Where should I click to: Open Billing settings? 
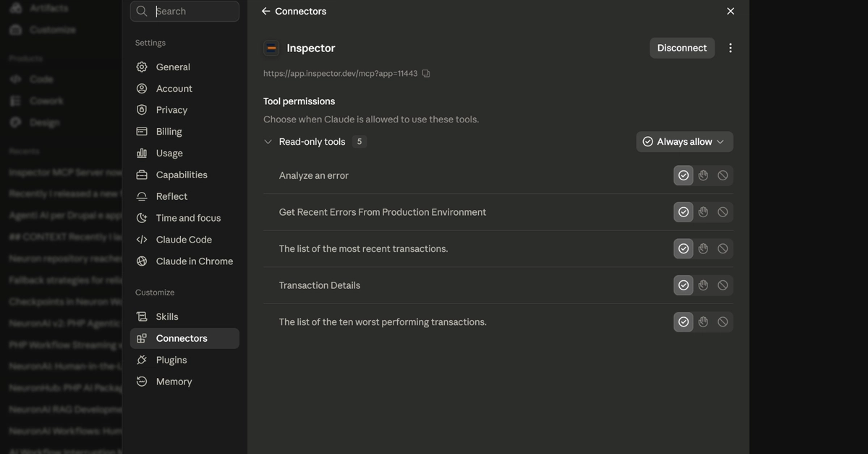tap(184, 131)
